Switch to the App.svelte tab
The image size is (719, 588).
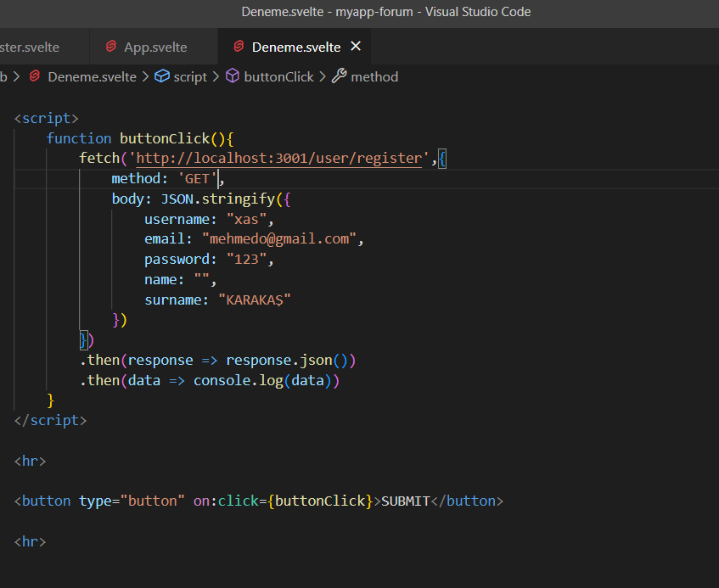154,47
